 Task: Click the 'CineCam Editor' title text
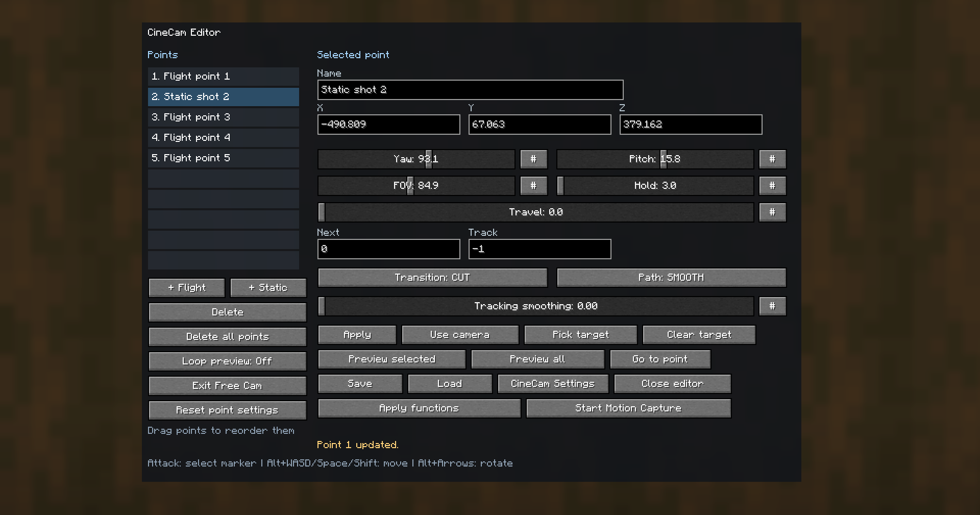pos(184,33)
